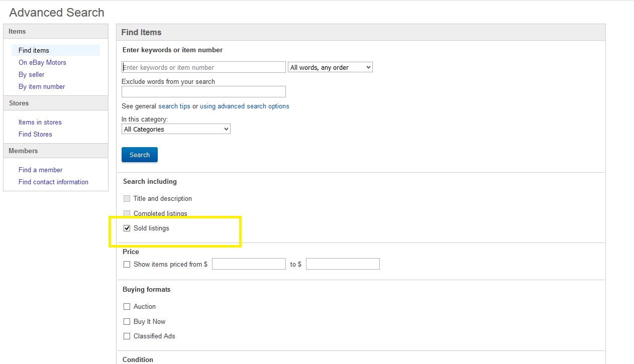Select Find items in the sidebar
634x364 pixels.
34,50
